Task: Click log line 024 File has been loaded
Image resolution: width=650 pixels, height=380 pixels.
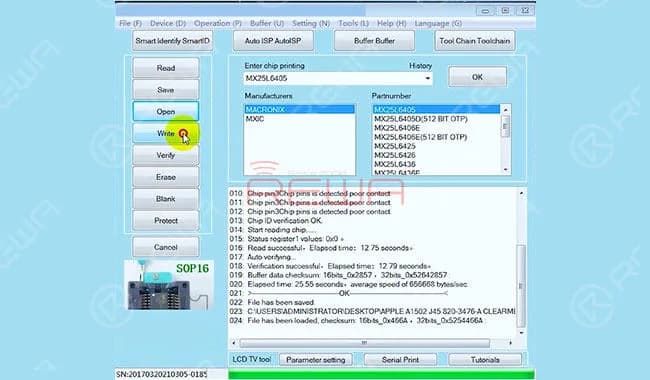Action: pyautogui.click(x=356, y=320)
